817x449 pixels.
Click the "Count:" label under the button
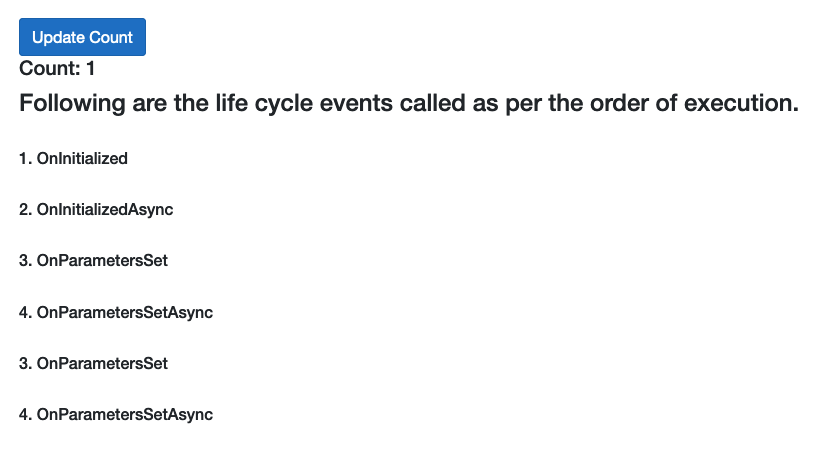[x=49, y=68]
